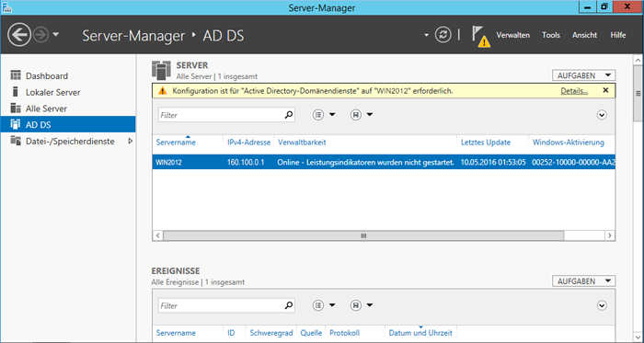Image resolution: width=644 pixels, height=343 pixels.
Task: Go back with the back arrow button
Action: [x=19, y=35]
